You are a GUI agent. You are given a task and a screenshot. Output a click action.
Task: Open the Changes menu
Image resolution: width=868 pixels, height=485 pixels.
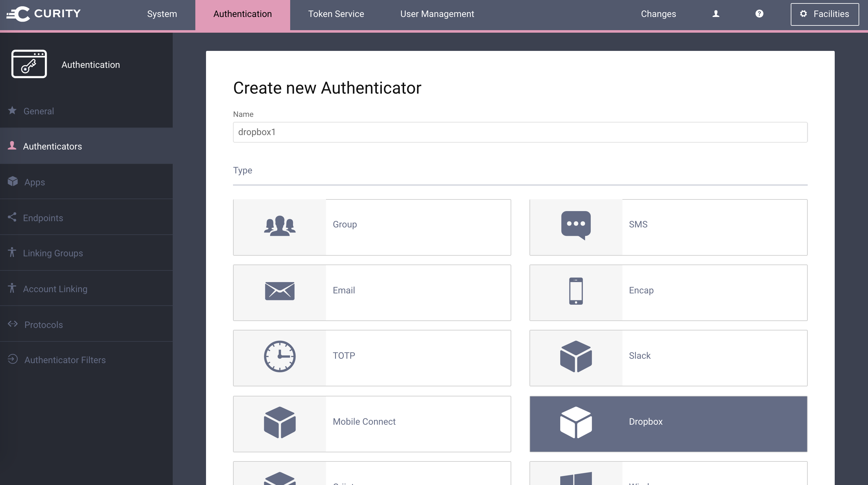[x=658, y=14]
